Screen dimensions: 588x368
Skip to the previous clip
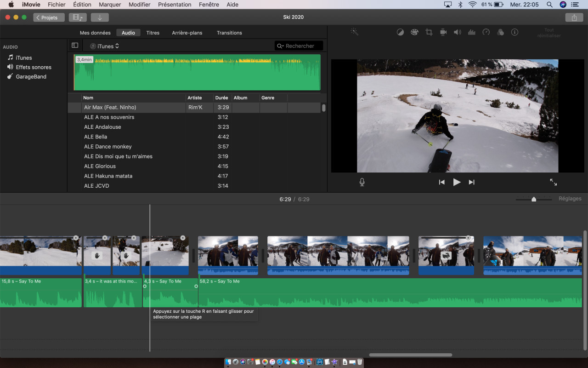(441, 182)
